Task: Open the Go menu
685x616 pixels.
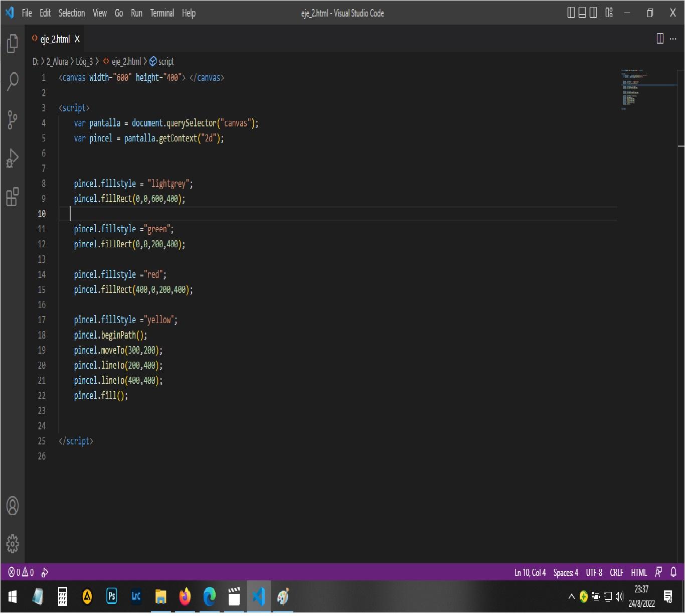Action: click(x=119, y=13)
